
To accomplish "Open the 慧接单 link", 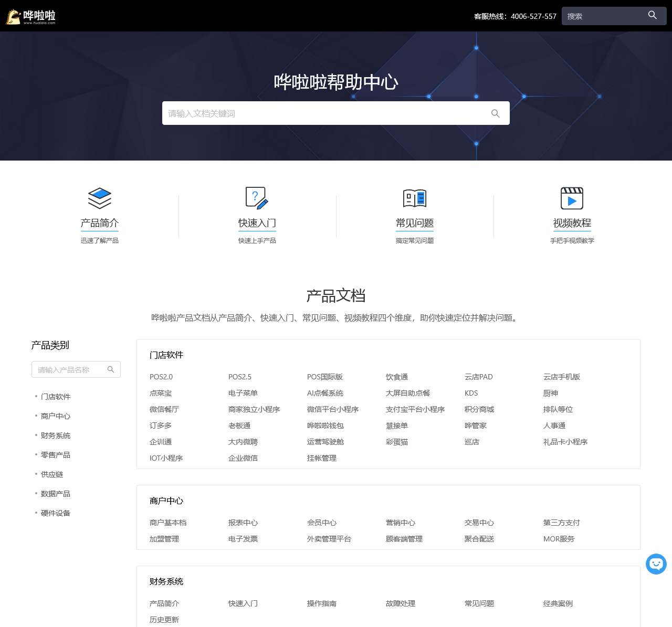I will [x=397, y=426].
